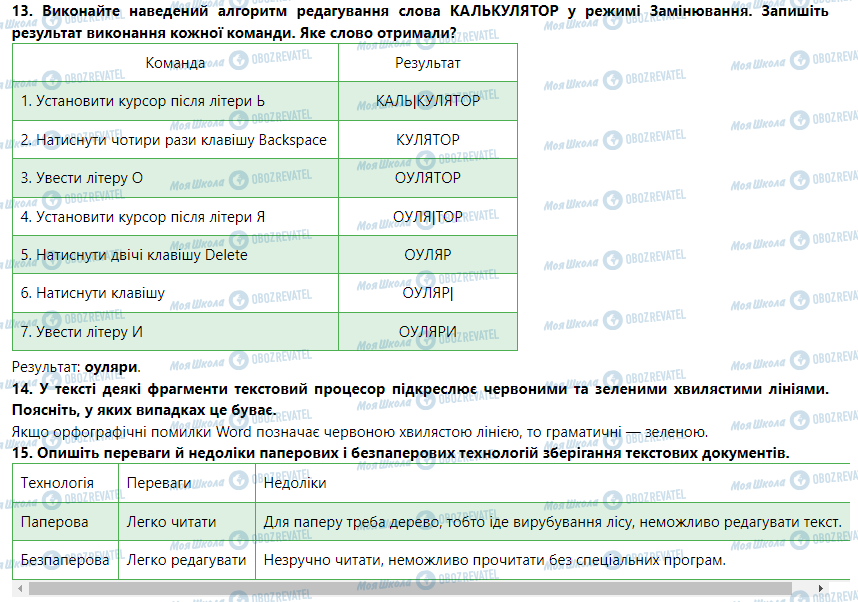The image size is (858, 602).
Task: Select the "КУЛЯТОР" result cell
Action: (x=427, y=140)
